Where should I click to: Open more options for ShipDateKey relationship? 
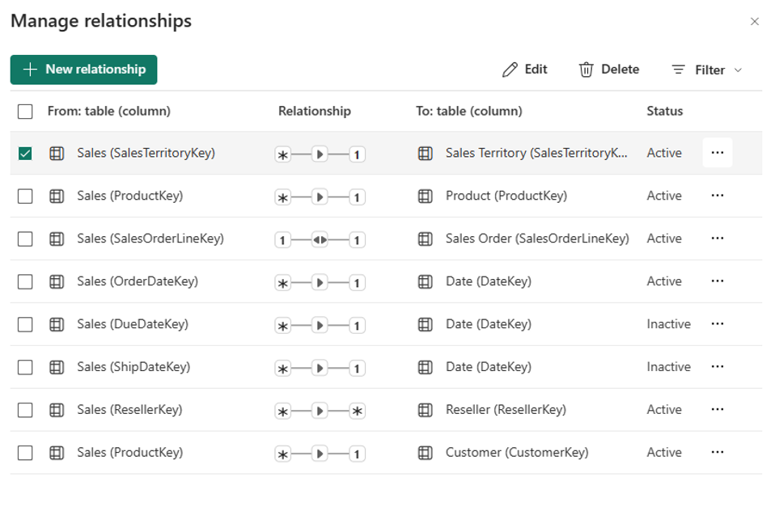(x=718, y=366)
